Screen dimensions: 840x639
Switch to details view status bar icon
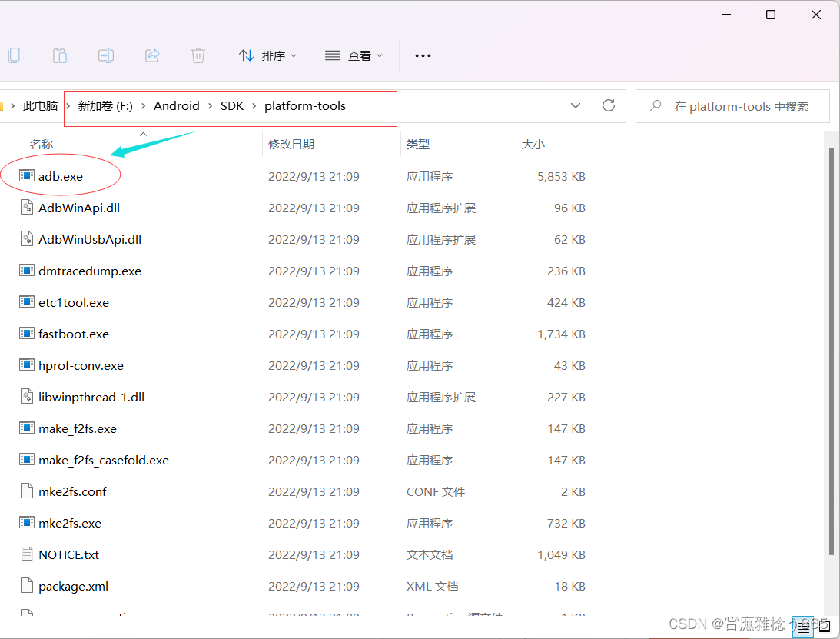point(804,627)
